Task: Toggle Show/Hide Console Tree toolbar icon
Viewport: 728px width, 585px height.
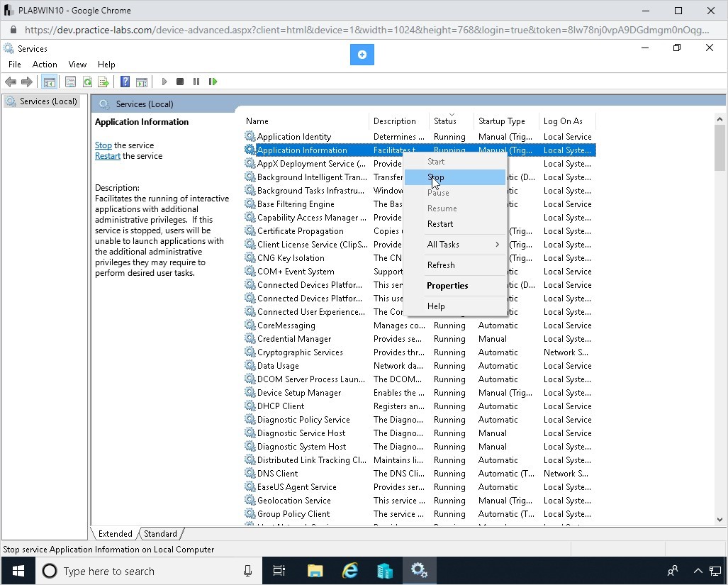Action: click(x=49, y=82)
